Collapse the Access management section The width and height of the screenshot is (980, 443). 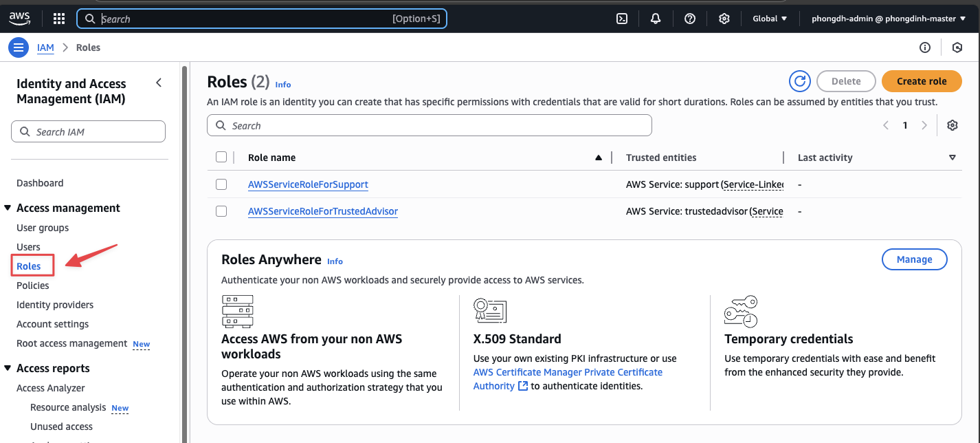point(8,208)
